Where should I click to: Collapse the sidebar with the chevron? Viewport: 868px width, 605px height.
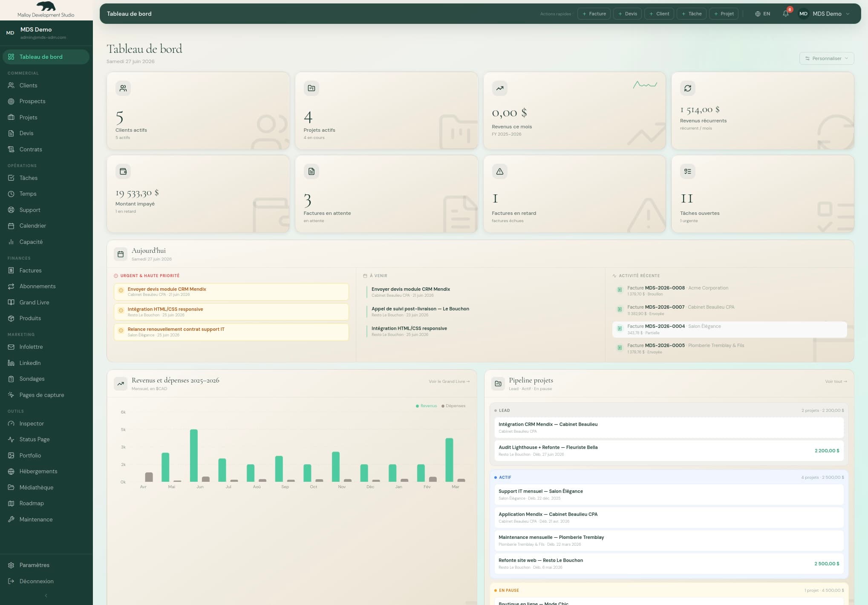point(46,596)
